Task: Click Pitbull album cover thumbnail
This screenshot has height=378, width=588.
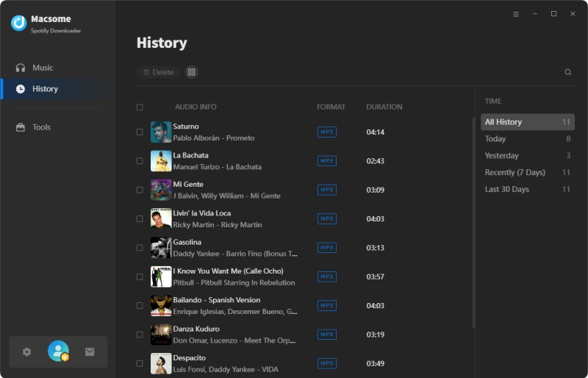Action: tap(161, 277)
